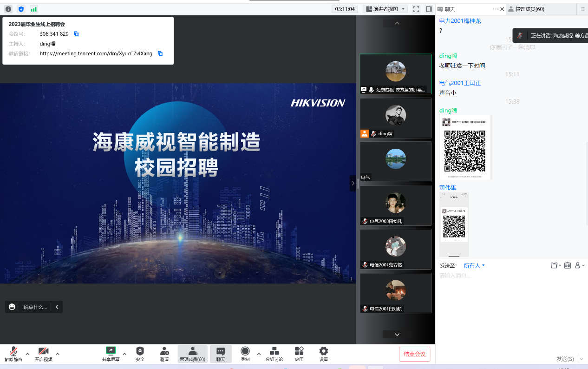This screenshot has width=588, height=369.
Task: Toggle the side panel layout icon
Action: [428, 8]
